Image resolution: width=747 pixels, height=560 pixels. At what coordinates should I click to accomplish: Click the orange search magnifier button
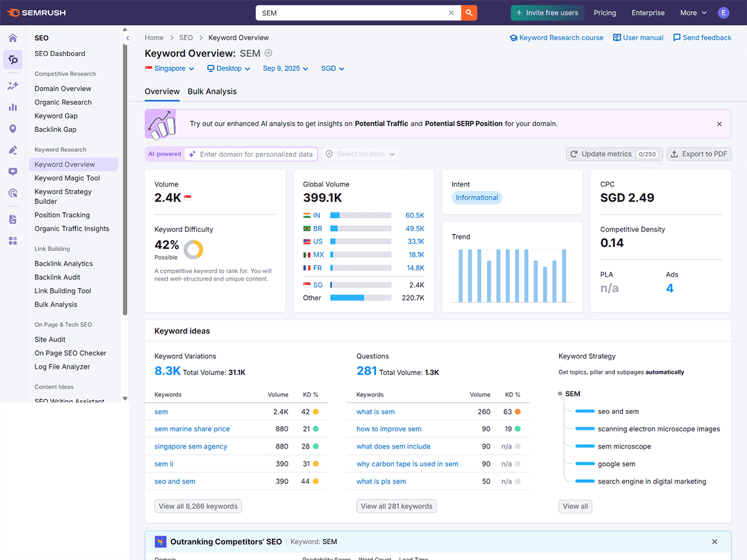469,12
